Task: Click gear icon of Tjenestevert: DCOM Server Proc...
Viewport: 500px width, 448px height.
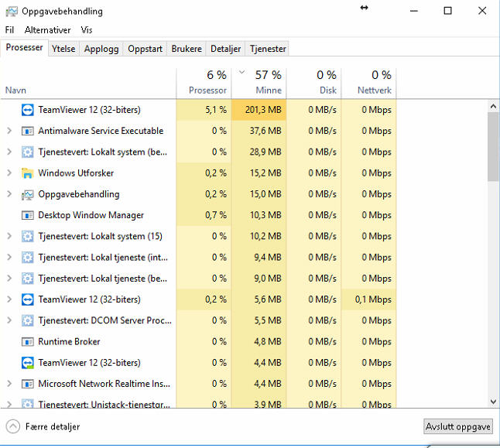Action: pyautogui.click(x=27, y=320)
